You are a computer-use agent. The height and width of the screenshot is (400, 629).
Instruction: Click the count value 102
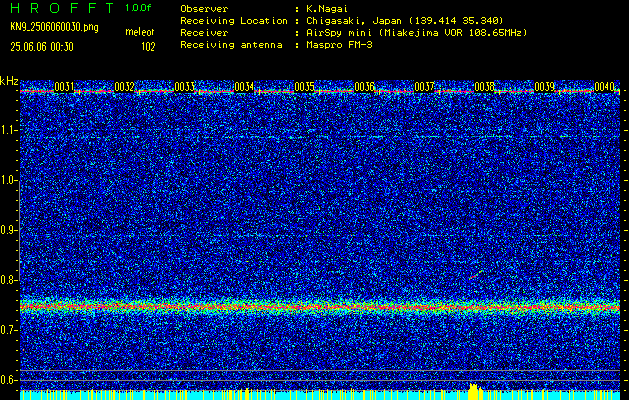click(x=148, y=47)
